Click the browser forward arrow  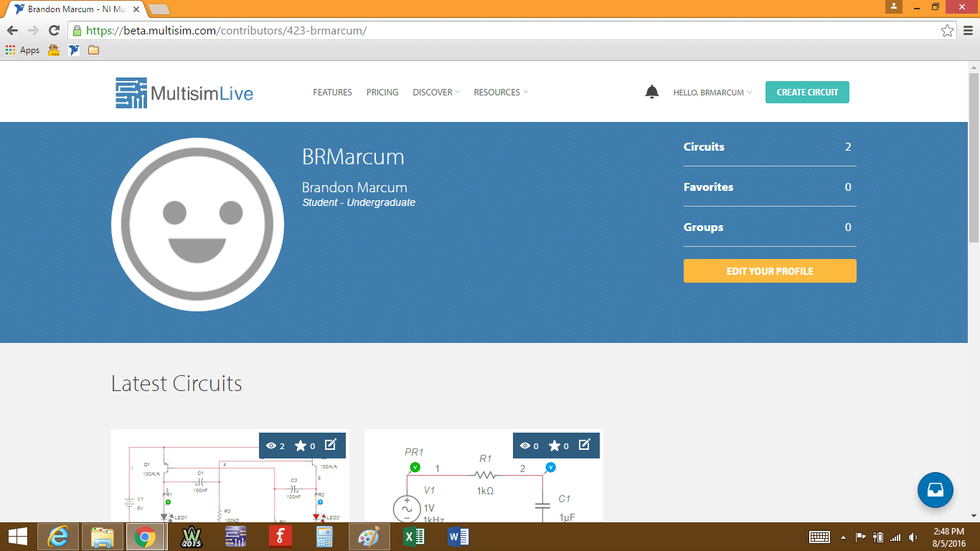click(33, 30)
